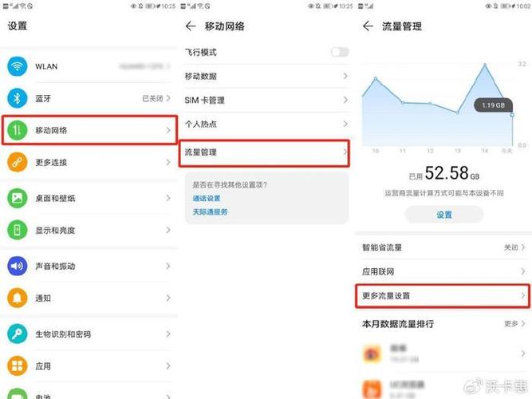This screenshot has width=532, height=399.
Task: Tap 已用 52.58 GB usage figure
Action: coord(444,173)
